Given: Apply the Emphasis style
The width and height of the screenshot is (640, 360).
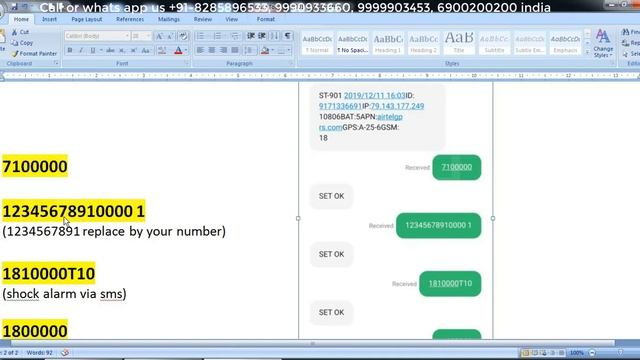Looking at the screenshot, I should pos(565,43).
